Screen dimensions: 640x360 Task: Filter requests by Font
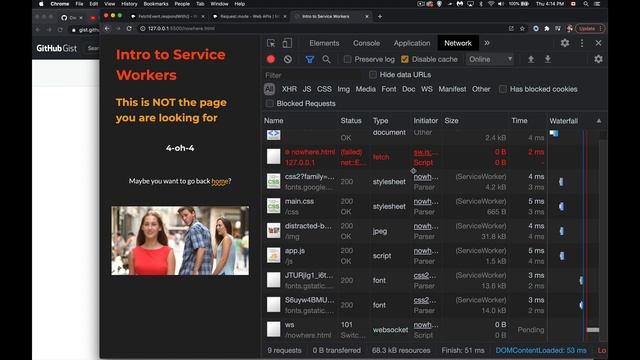389,89
